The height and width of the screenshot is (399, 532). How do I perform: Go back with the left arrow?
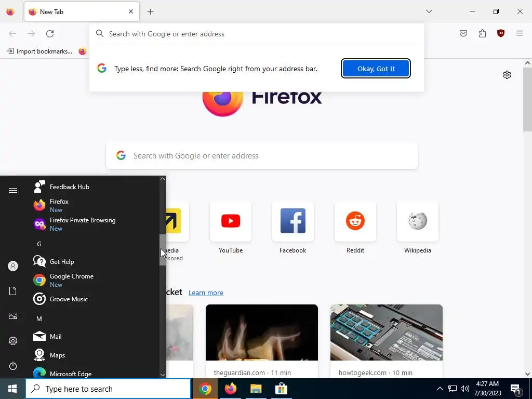(12, 34)
